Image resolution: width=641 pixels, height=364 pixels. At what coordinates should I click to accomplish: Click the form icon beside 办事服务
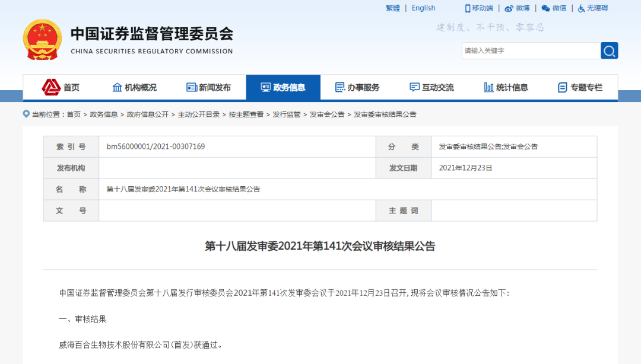[339, 87]
